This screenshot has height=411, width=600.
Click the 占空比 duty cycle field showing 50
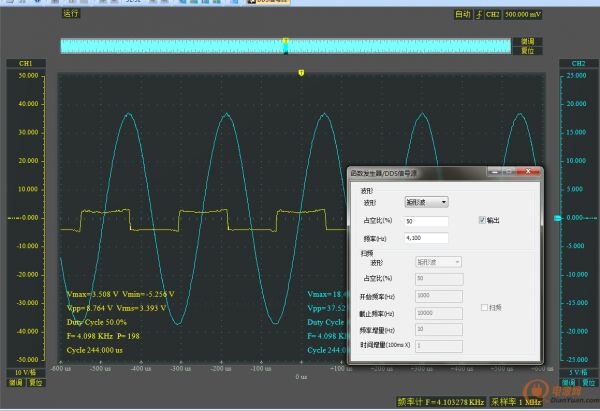[425, 221]
